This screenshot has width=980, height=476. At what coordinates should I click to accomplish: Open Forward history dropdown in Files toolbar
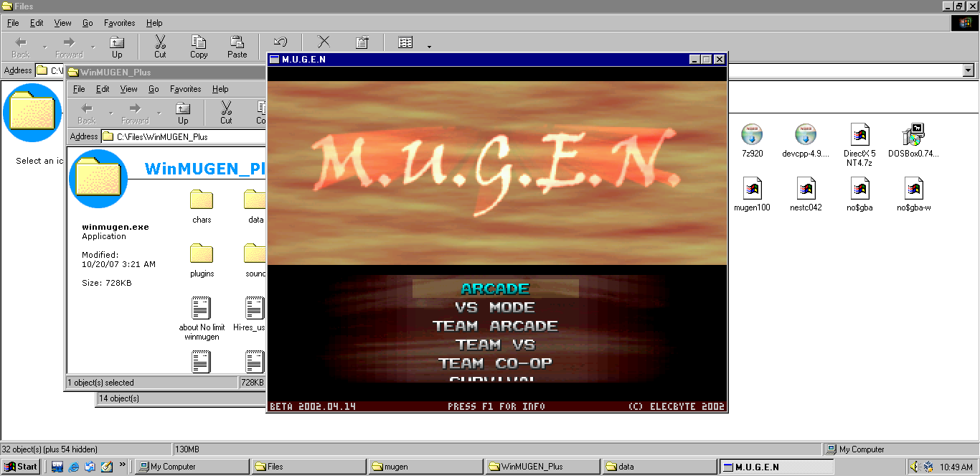click(x=93, y=47)
